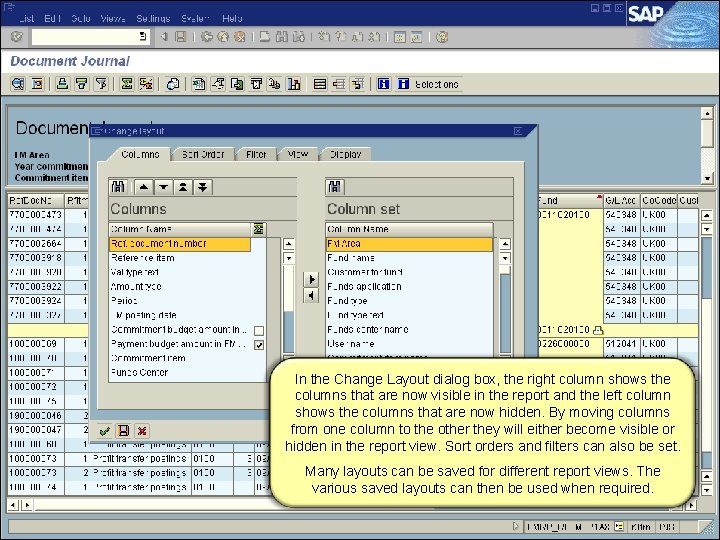720x540 pixels.
Task: Click save layout diskette in dialog footer
Action: pos(124,431)
